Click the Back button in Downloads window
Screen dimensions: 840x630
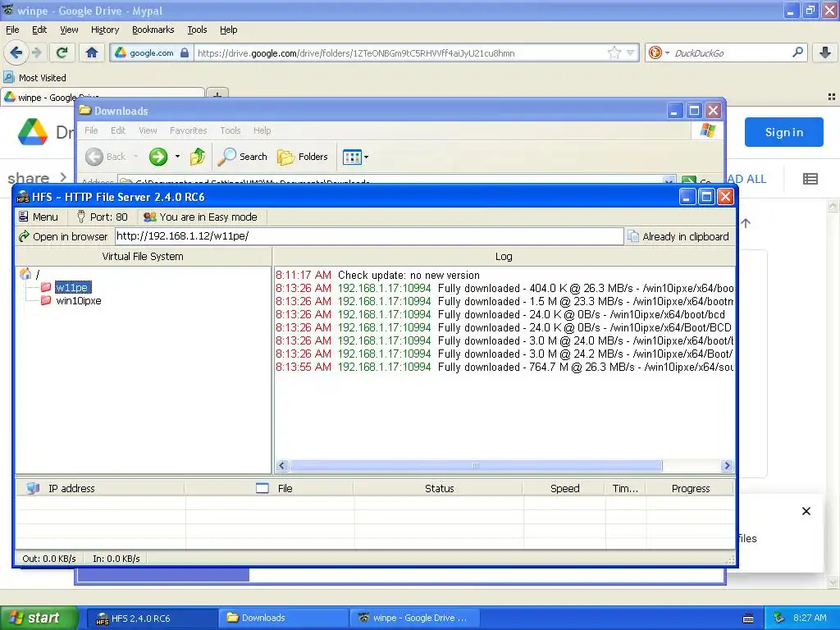pyautogui.click(x=106, y=157)
